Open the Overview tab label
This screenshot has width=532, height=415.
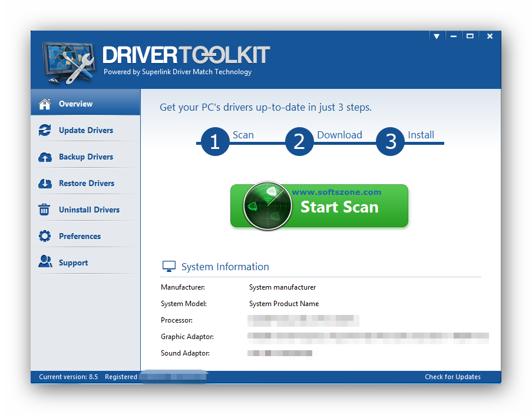click(75, 104)
